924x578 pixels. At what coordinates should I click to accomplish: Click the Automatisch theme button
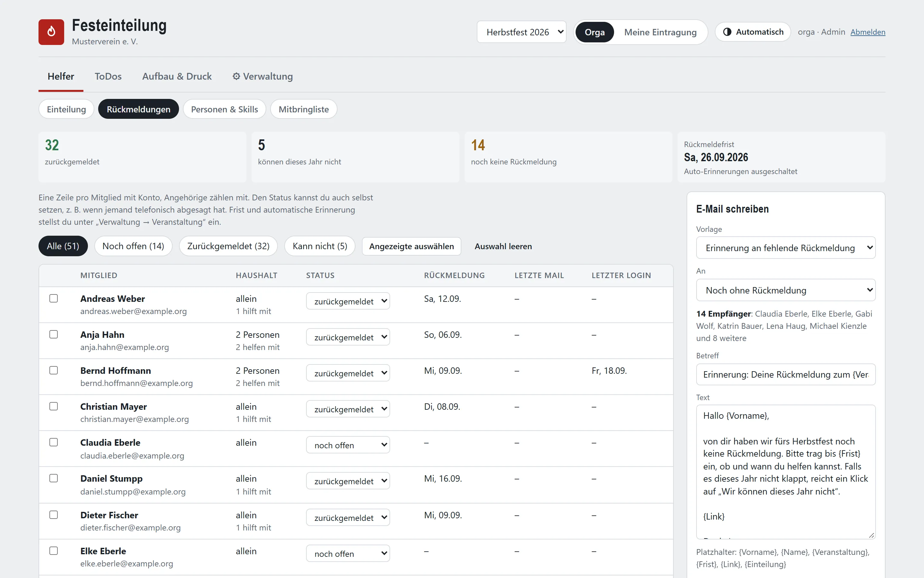pyautogui.click(x=753, y=32)
